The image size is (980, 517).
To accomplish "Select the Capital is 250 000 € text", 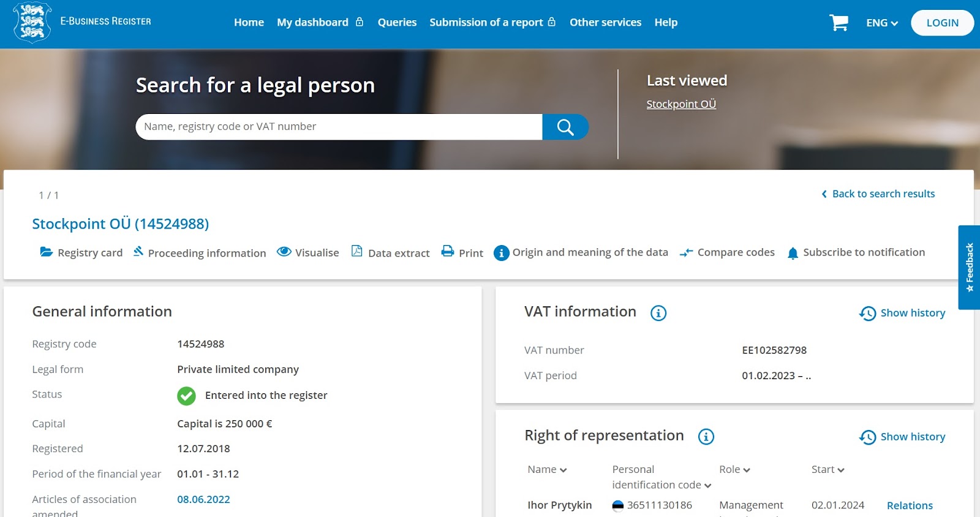I will (224, 424).
